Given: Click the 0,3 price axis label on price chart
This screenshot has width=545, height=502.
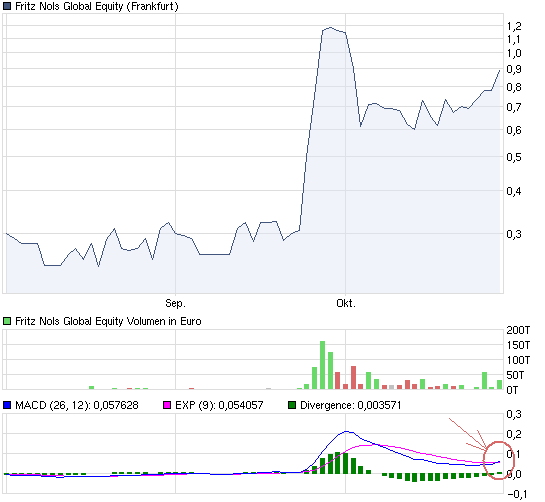Looking at the screenshot, I should (x=514, y=234).
